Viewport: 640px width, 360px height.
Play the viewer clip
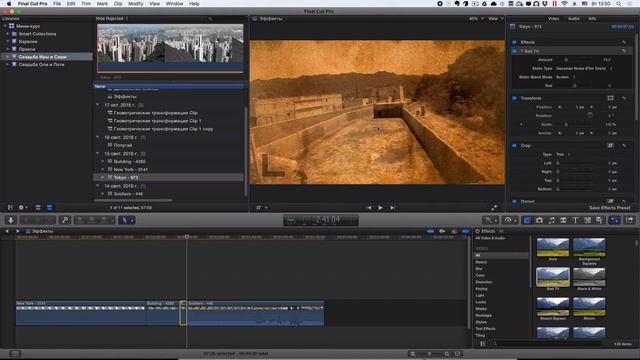pos(380,208)
